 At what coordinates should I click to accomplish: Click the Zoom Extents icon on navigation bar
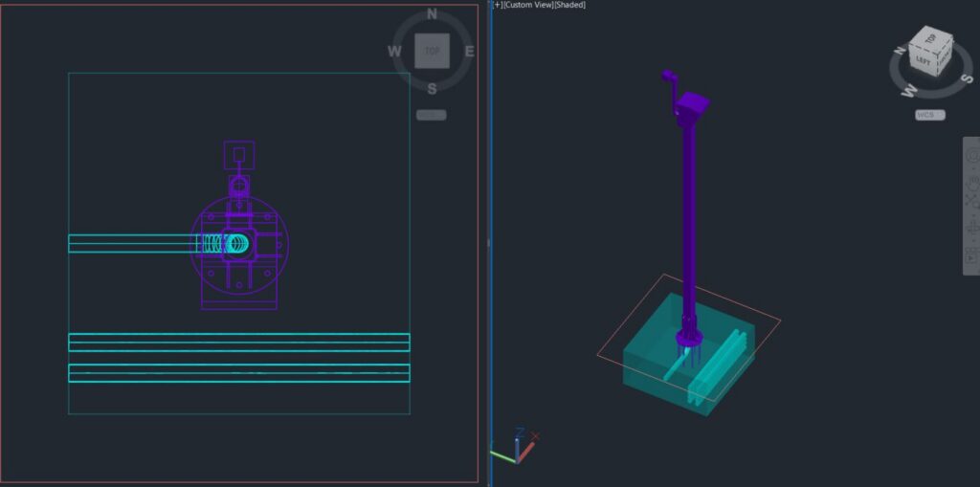(x=972, y=200)
